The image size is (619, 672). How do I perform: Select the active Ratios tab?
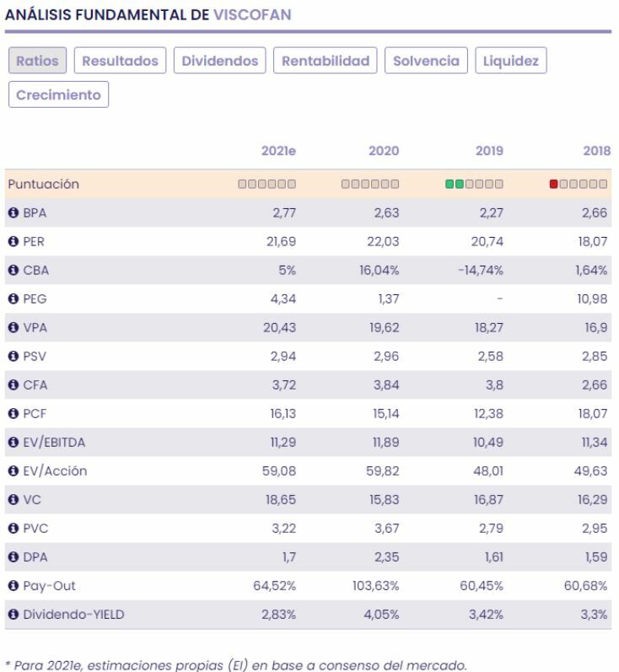pyautogui.click(x=37, y=61)
